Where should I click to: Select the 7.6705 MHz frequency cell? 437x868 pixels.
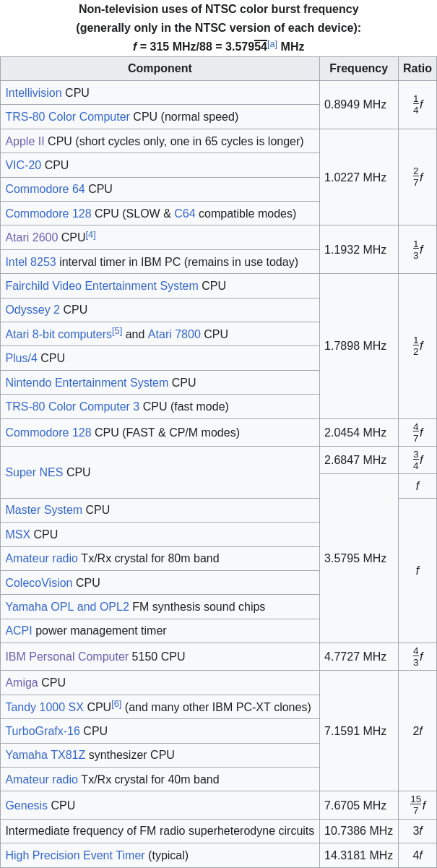359,805
